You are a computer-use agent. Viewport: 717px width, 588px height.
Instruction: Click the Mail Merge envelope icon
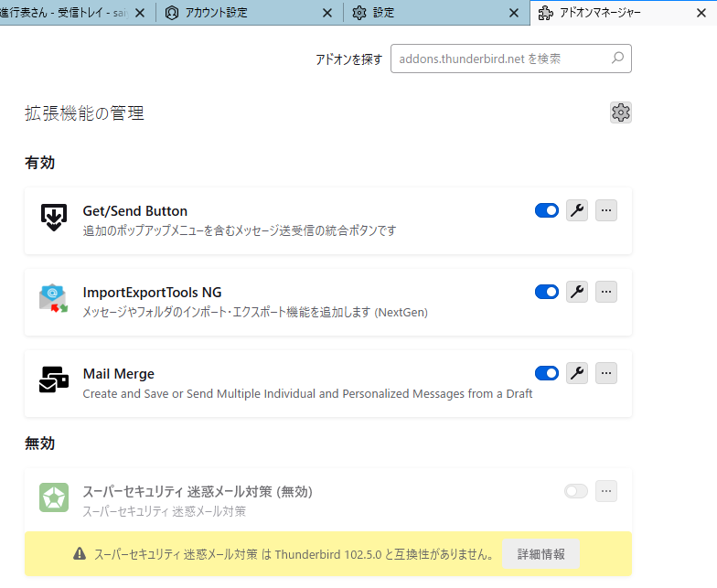coord(54,380)
